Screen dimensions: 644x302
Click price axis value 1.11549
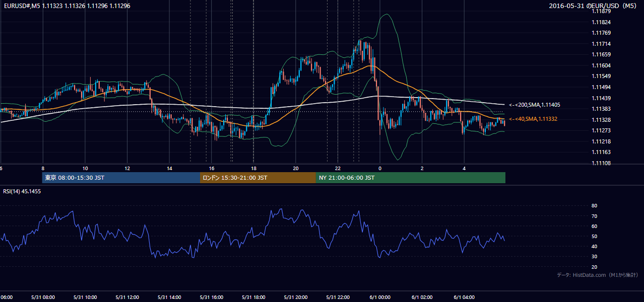pos(601,76)
